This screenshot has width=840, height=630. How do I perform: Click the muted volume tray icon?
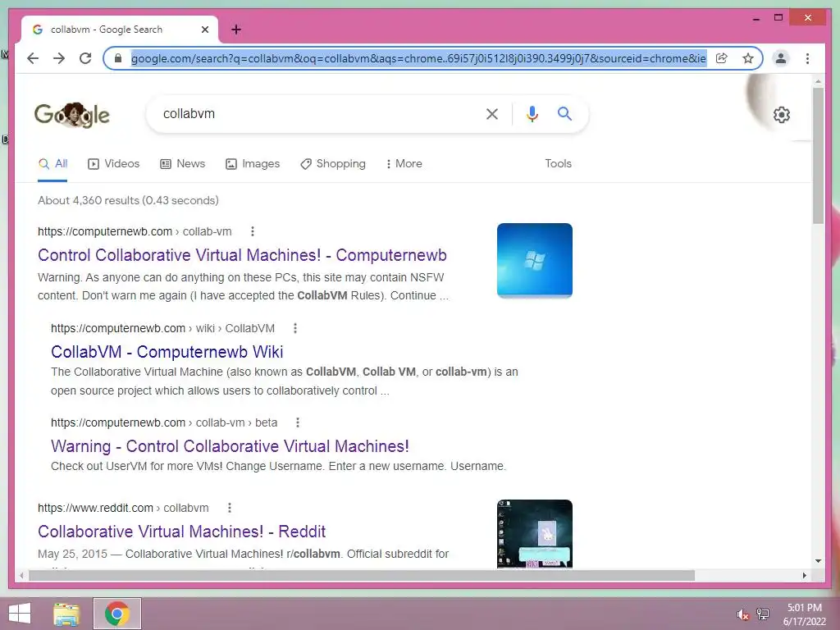tap(742, 614)
